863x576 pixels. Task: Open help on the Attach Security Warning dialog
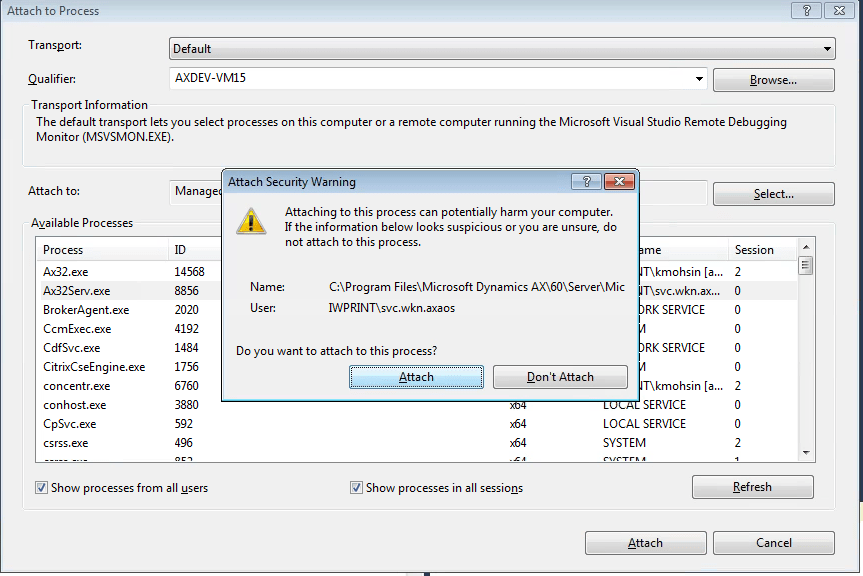[587, 182]
